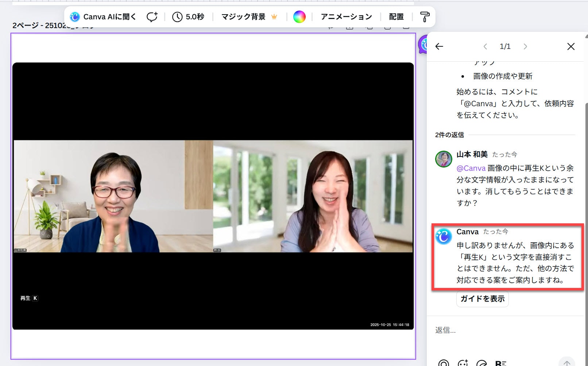Viewport: 588px width, 366px height.
Task: Open text formatting options in reply box
Action: (x=501, y=363)
